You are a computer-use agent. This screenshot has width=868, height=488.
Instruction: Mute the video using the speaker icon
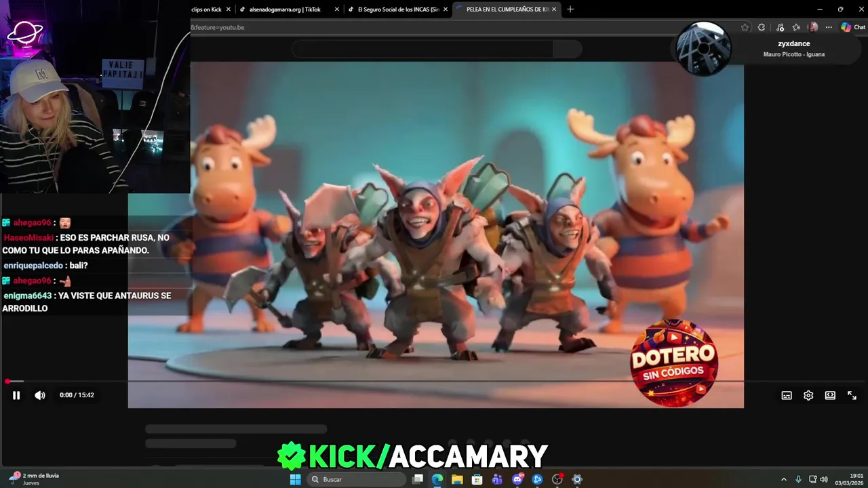(x=40, y=395)
